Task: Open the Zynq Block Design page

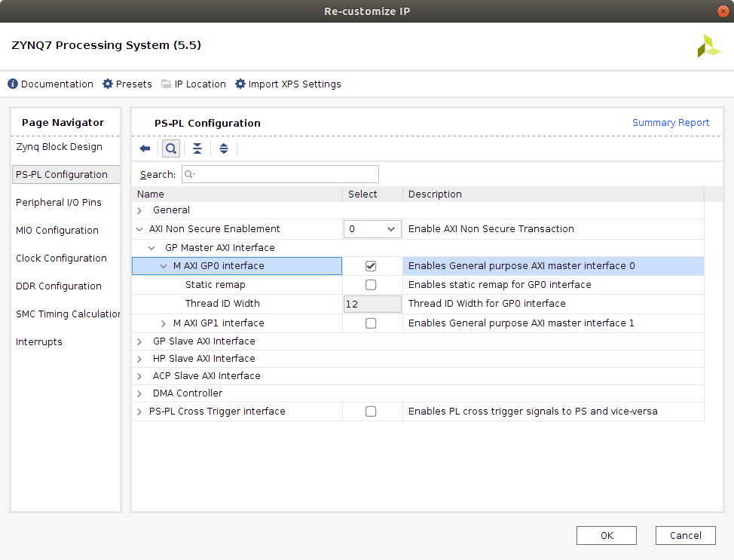Action: tap(59, 146)
